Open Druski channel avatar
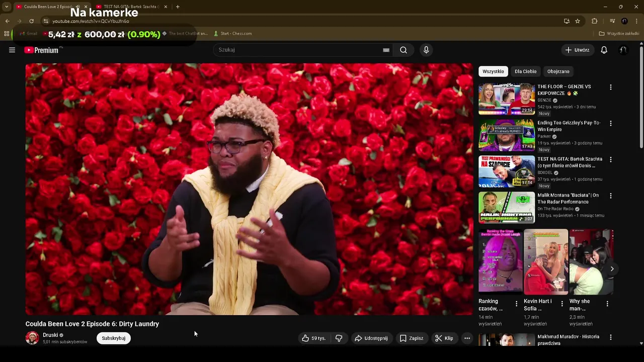Image resolution: width=644 pixels, height=362 pixels. [32, 338]
